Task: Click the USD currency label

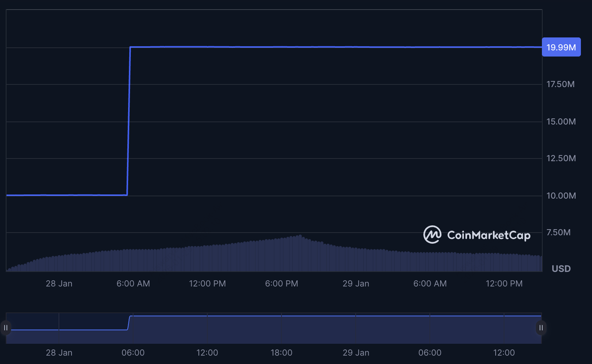Action: point(561,269)
